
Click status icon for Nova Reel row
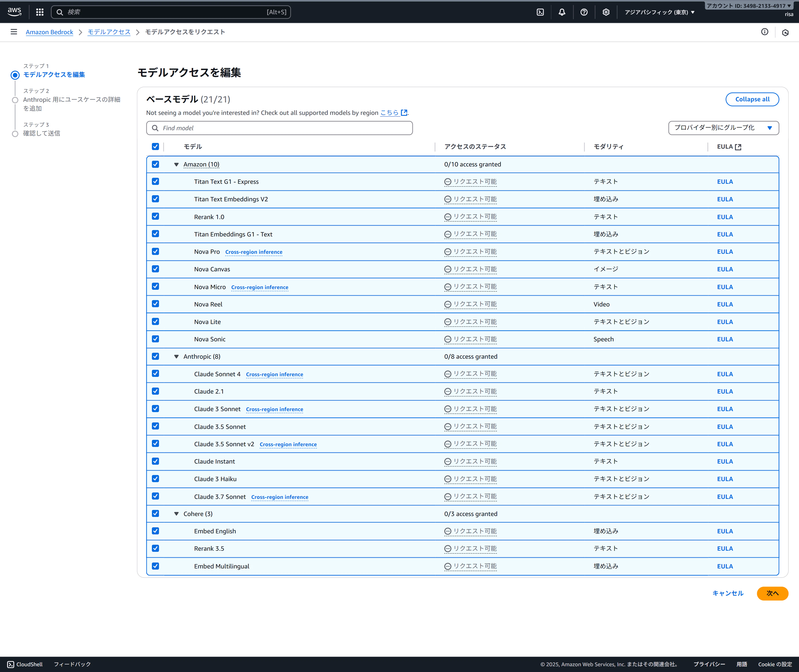[448, 304]
